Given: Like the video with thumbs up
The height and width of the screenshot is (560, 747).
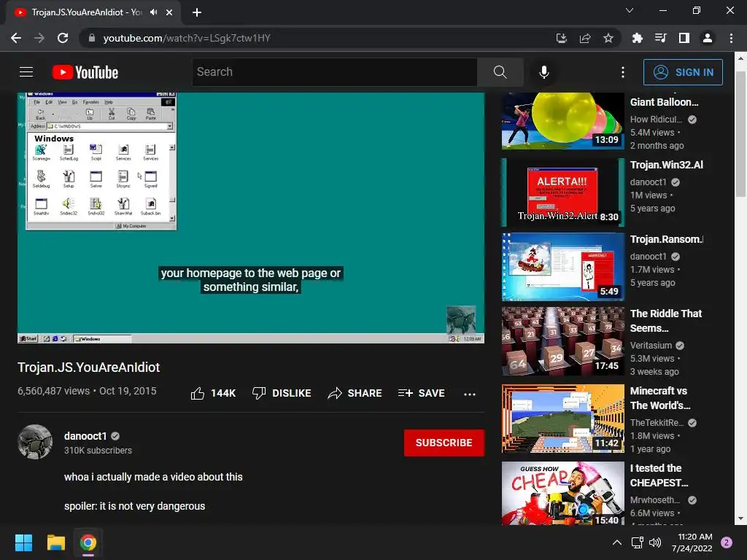Looking at the screenshot, I should (213, 393).
